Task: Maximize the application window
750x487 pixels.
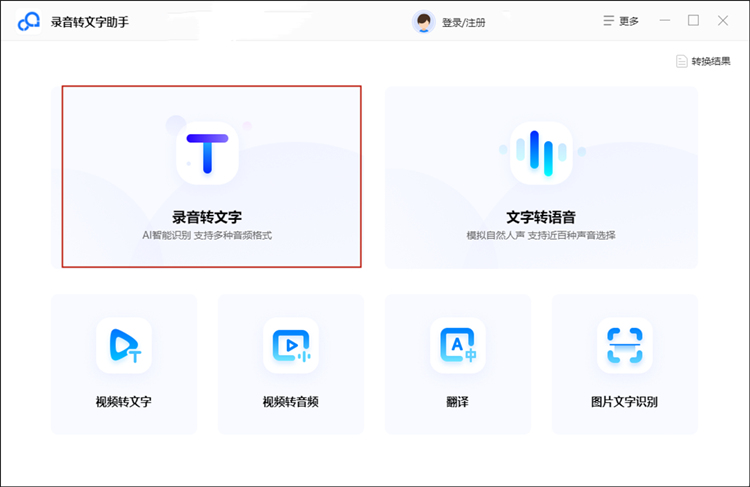Action: click(x=694, y=21)
